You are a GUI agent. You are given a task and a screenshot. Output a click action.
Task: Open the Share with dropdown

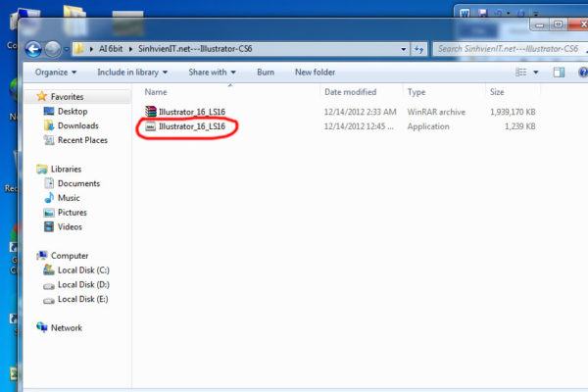211,72
